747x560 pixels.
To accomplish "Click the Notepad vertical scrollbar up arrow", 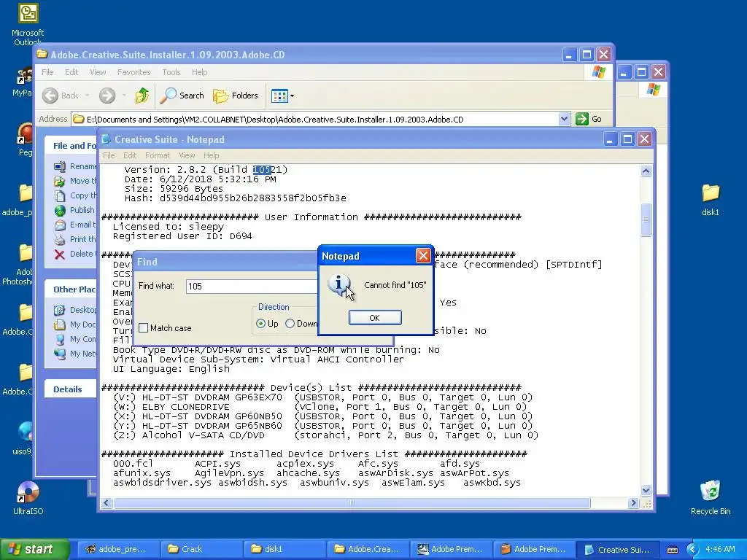I will coord(646,171).
